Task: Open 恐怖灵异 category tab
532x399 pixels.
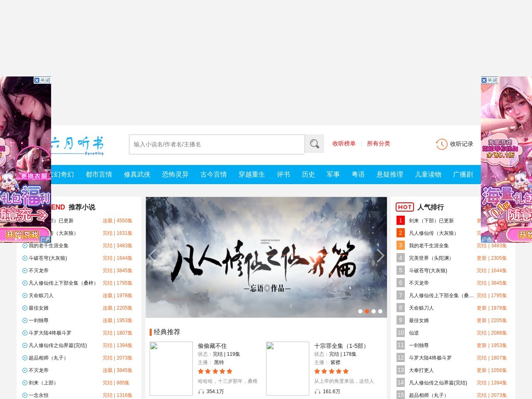Action: point(175,175)
